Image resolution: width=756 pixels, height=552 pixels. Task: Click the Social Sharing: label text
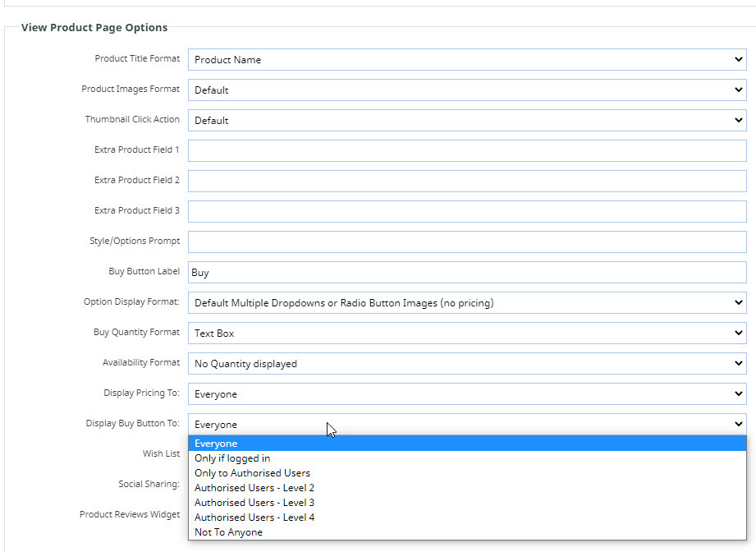149,484
